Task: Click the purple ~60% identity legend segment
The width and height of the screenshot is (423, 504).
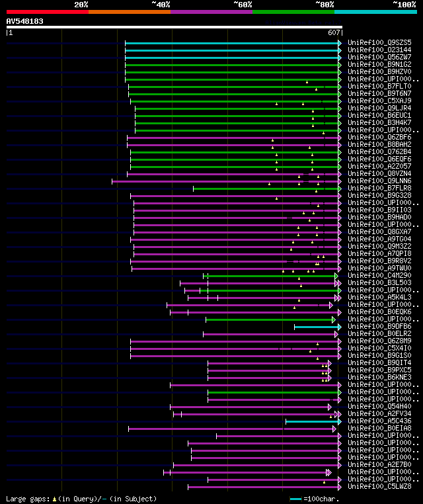Action: coord(211,12)
